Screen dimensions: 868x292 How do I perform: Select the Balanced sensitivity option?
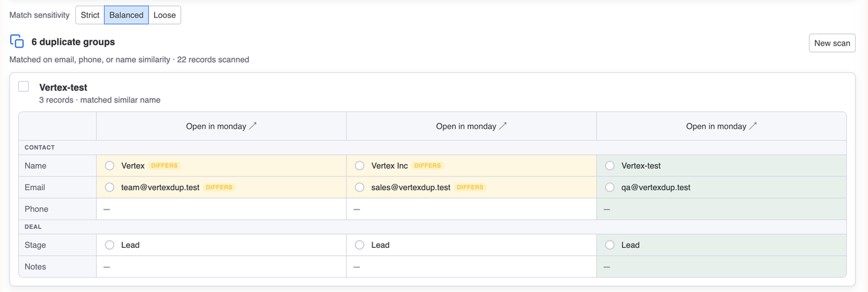click(x=127, y=15)
